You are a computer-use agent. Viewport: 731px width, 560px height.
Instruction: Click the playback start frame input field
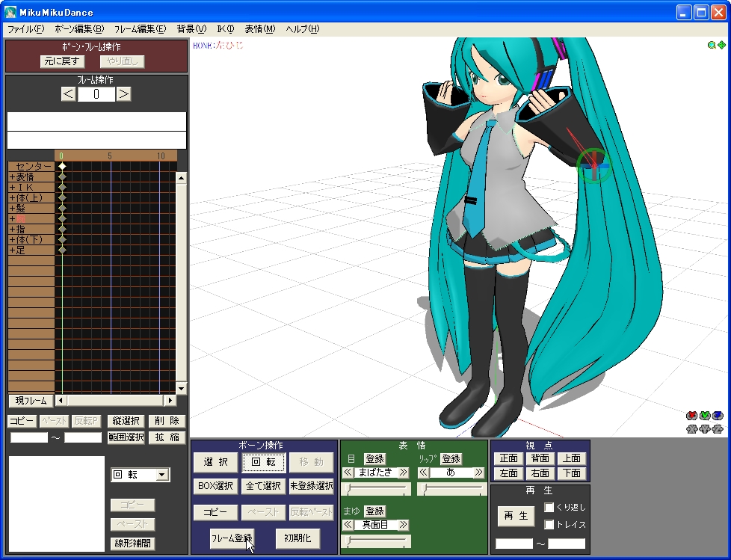(514, 544)
